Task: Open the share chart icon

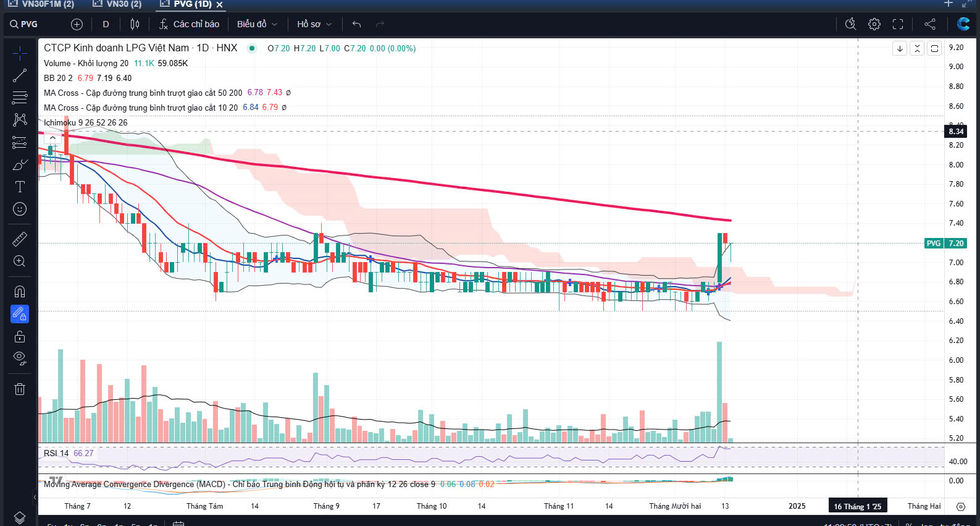Action: click(x=929, y=24)
